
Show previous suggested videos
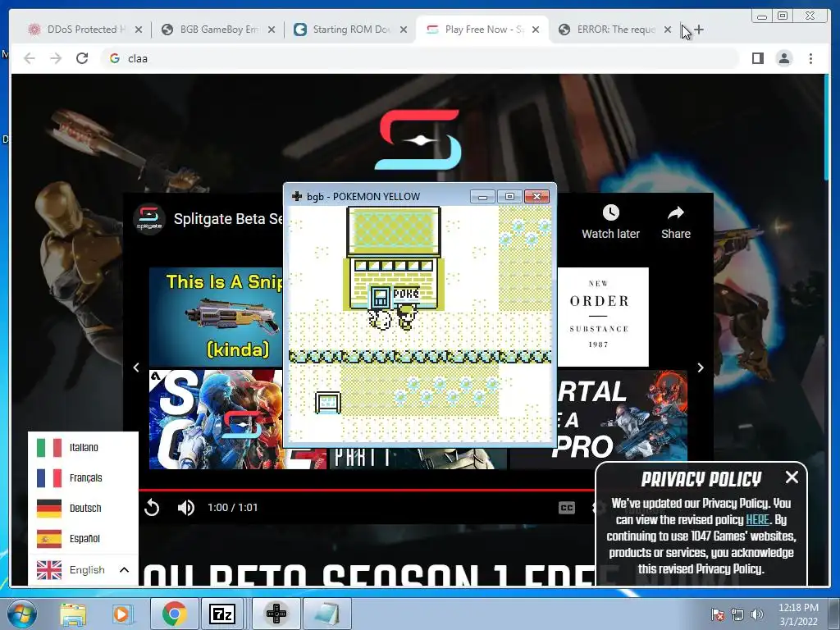[x=136, y=367]
